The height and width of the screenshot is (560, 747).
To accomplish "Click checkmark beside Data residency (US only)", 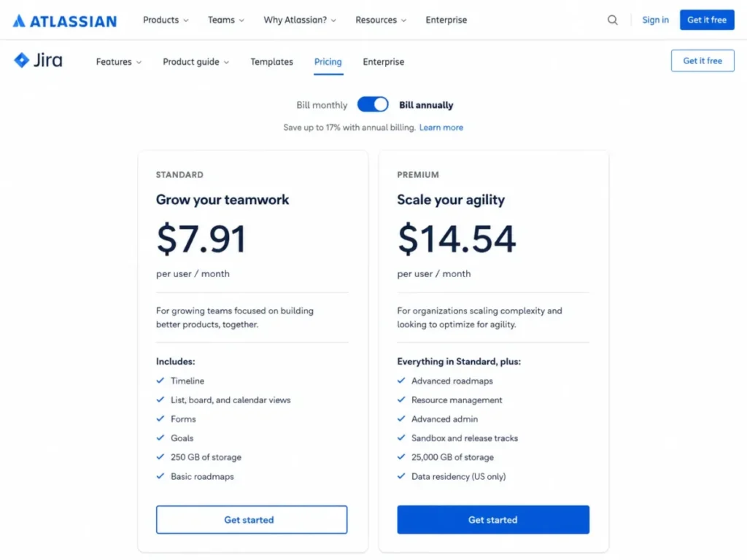I will [x=401, y=475].
